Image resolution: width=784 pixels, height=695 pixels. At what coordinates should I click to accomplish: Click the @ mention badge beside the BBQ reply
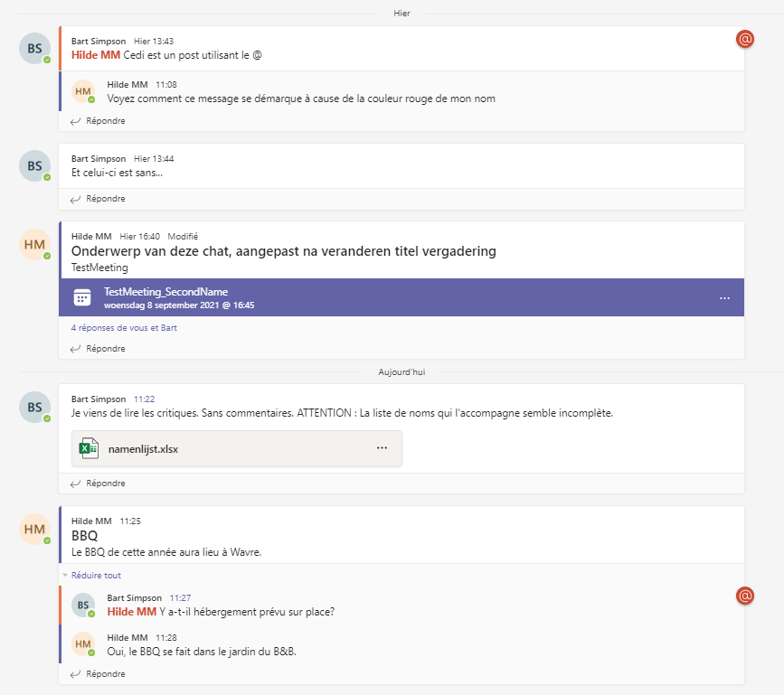745,596
